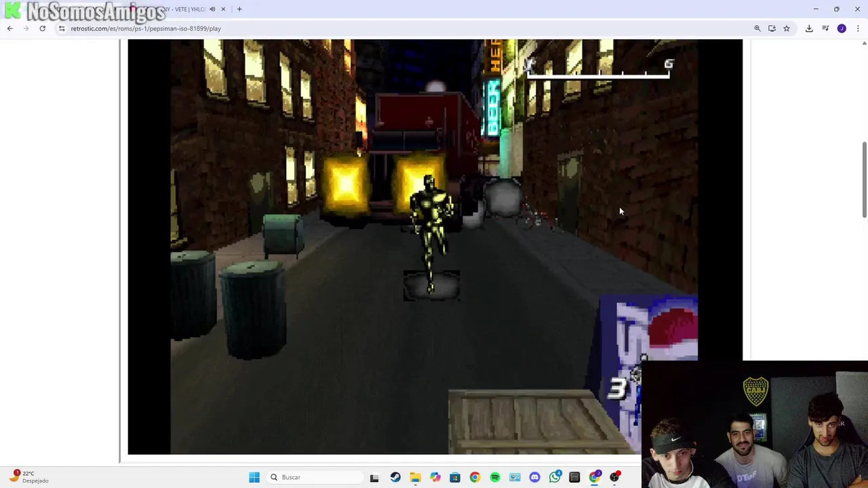
Task: Open File Explorer from the taskbar
Action: point(415,477)
